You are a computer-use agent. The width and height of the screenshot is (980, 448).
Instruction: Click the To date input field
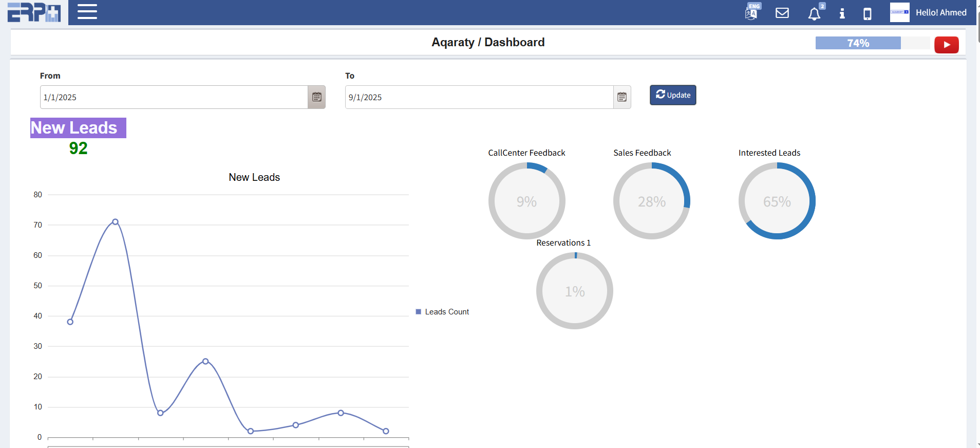coord(479,97)
